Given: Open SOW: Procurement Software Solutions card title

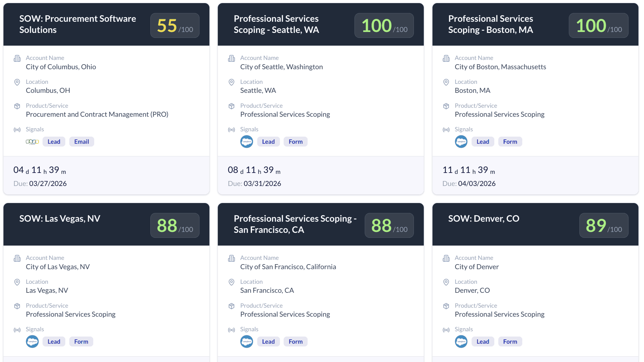Looking at the screenshot, I should tap(78, 24).
